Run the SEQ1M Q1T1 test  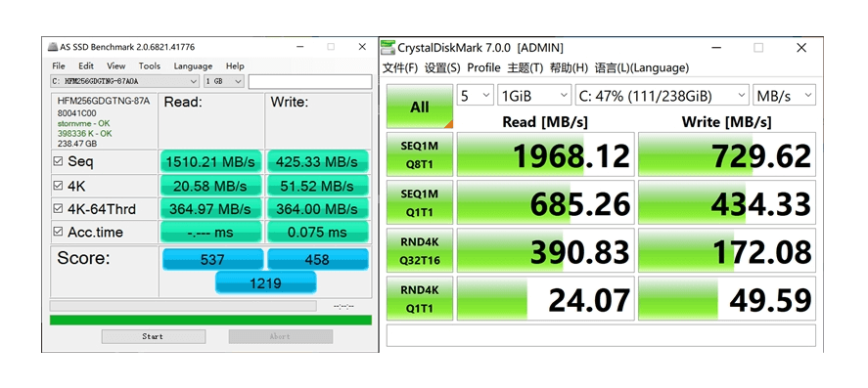click(420, 202)
